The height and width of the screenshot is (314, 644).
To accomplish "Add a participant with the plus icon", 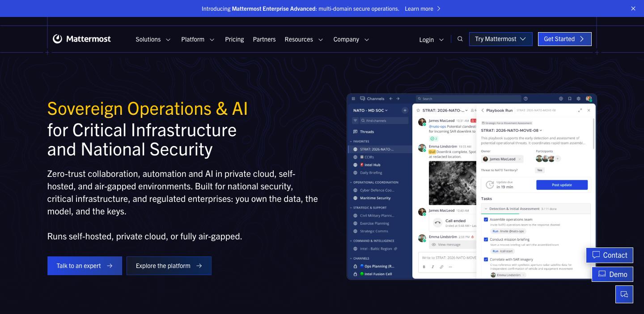I will [x=558, y=159].
